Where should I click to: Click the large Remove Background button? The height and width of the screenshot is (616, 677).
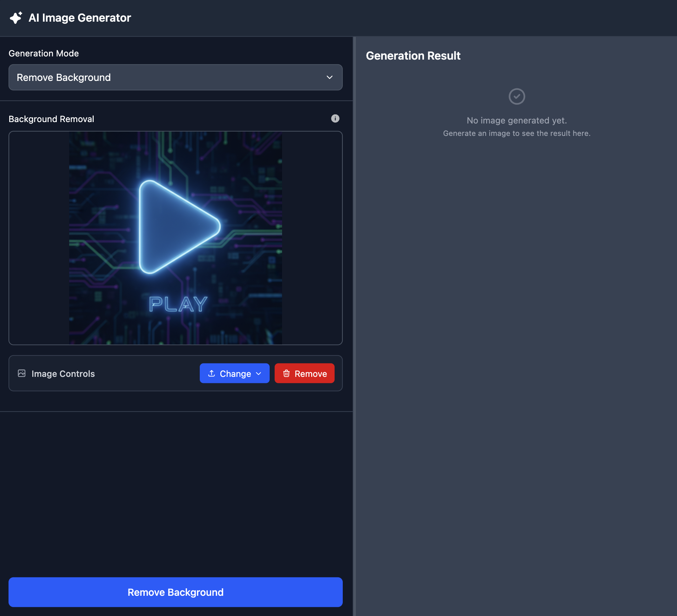click(175, 592)
